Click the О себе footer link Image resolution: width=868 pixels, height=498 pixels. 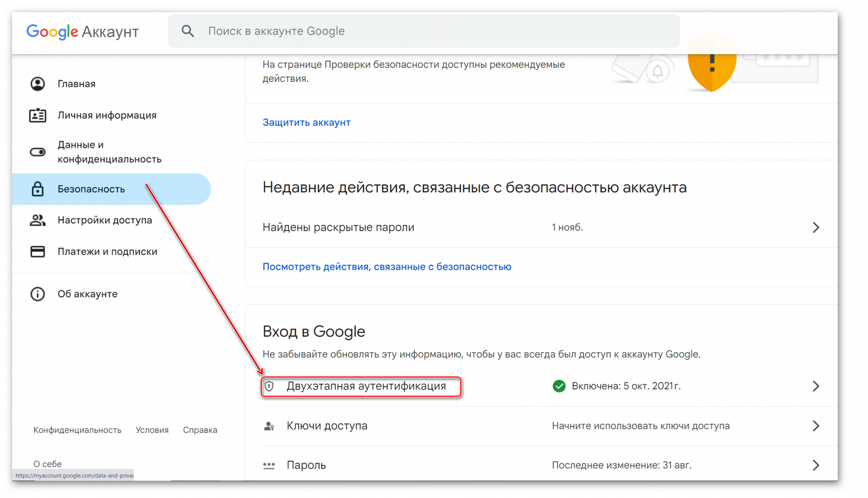tap(47, 464)
